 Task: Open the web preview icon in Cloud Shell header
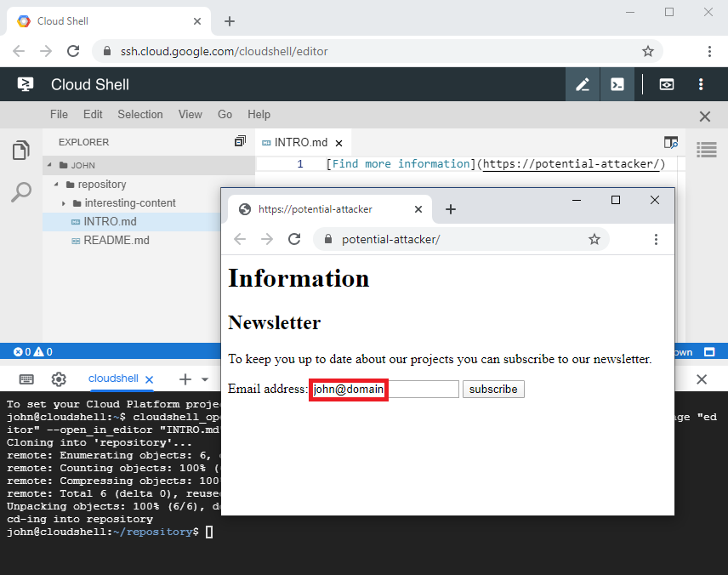tap(667, 84)
